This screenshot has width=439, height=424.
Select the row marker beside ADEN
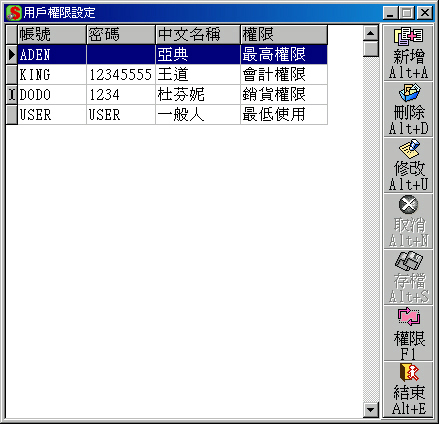pyautogui.click(x=12, y=54)
